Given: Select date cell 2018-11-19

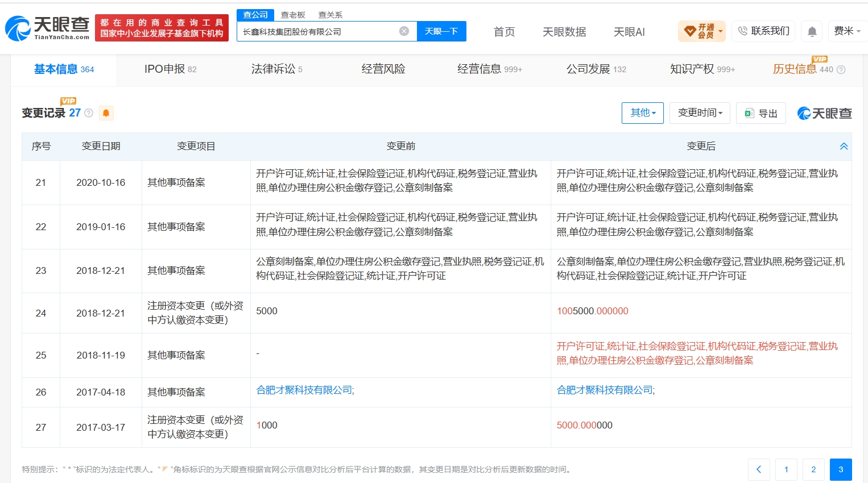Looking at the screenshot, I should click(x=101, y=356).
